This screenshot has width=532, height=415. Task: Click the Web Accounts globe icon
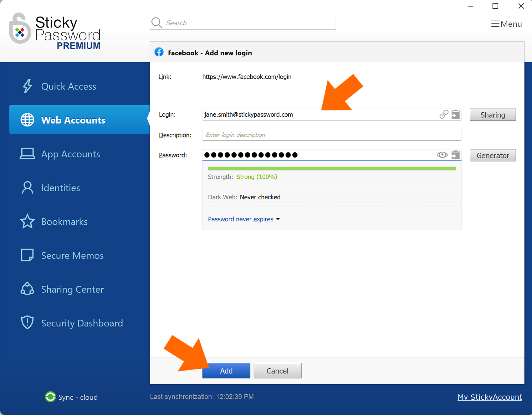[x=27, y=120]
